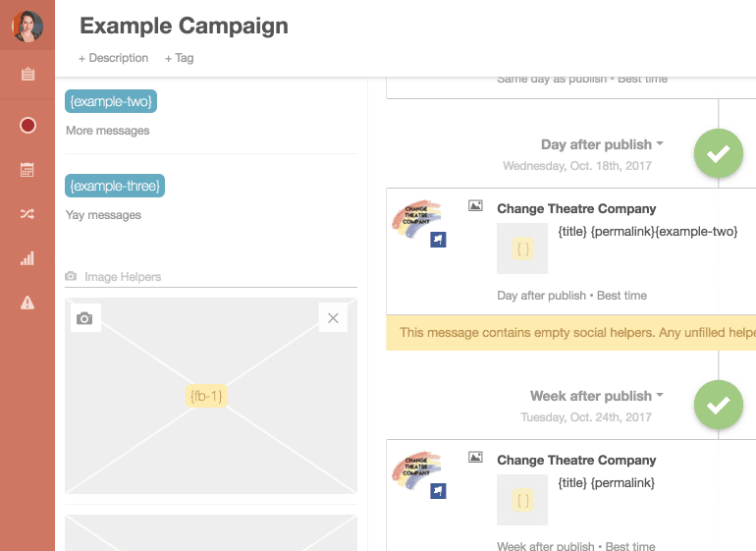Click the warning triangle sidebar icon
This screenshot has width=756, height=551.
pos(27,303)
